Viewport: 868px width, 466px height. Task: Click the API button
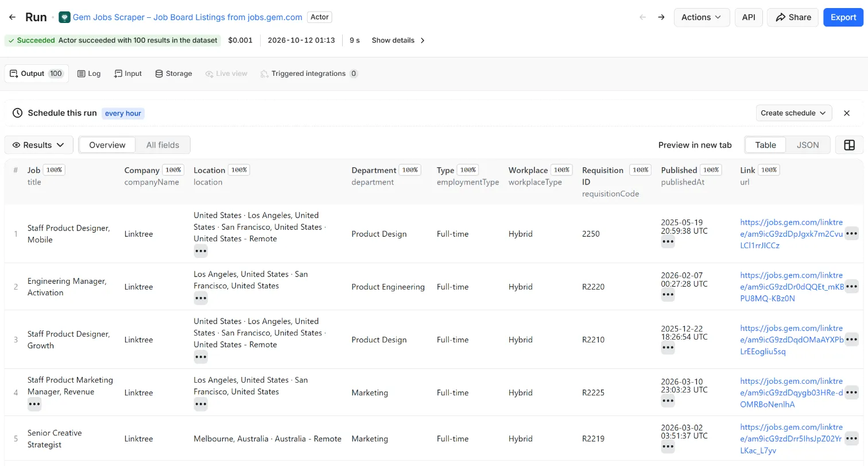(x=748, y=17)
